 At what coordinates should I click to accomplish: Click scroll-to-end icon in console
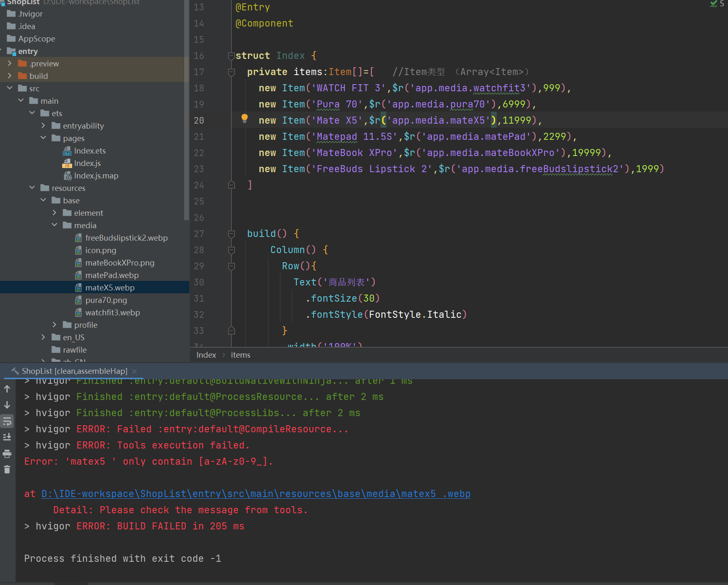click(7, 437)
